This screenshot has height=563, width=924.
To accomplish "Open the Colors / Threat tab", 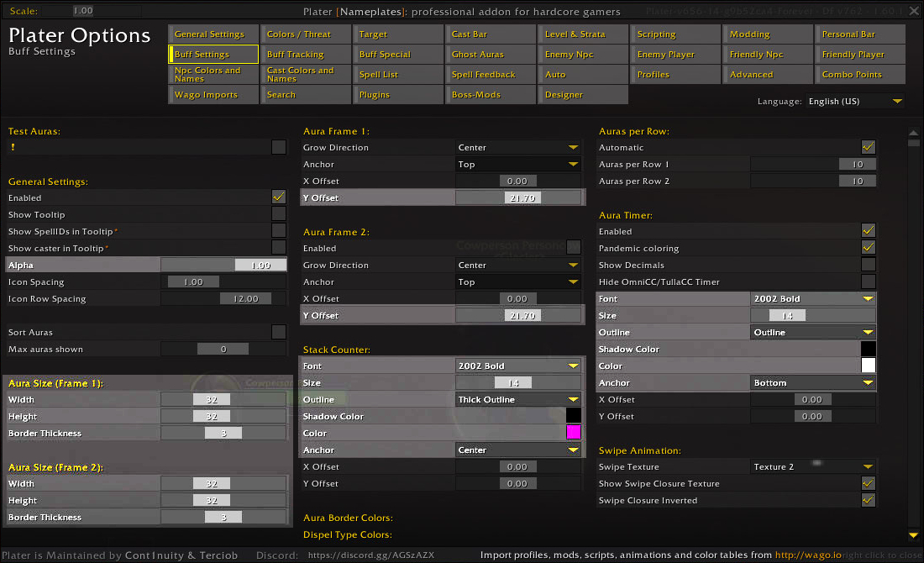I will tap(306, 34).
